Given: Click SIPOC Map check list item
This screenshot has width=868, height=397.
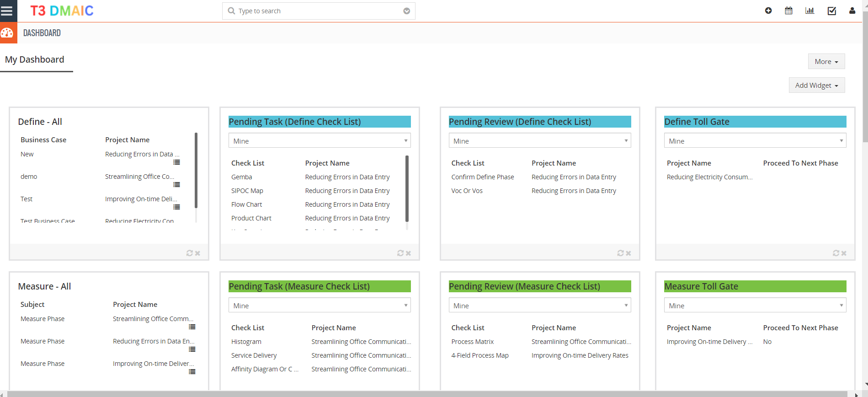Looking at the screenshot, I should (247, 191).
